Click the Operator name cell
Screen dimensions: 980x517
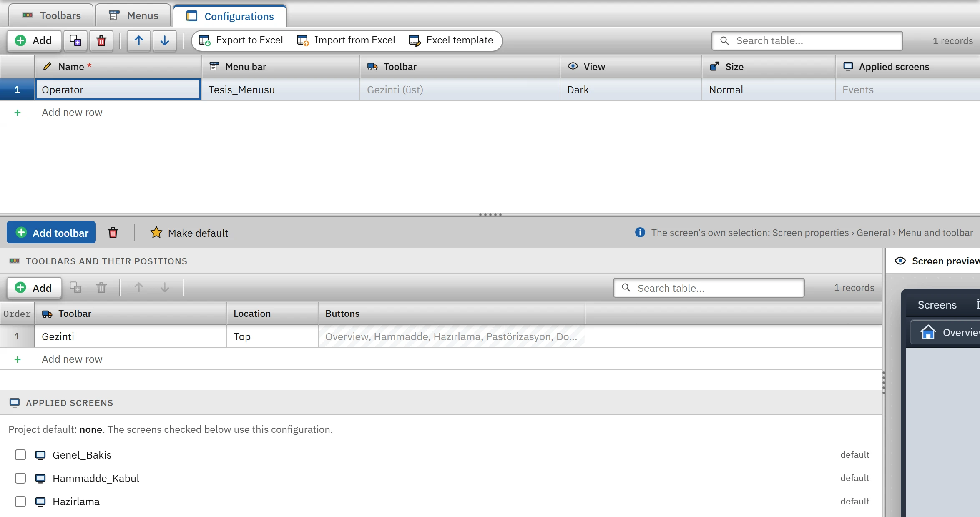click(118, 90)
